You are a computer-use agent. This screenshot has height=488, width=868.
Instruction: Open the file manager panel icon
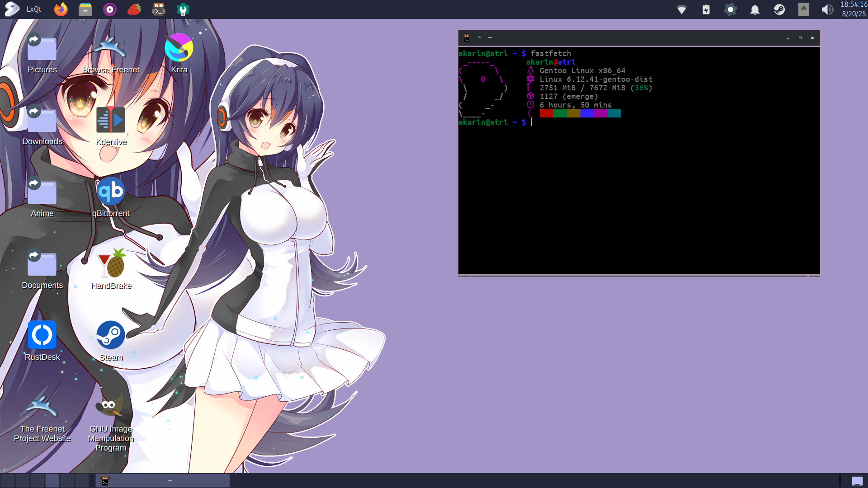click(x=85, y=9)
